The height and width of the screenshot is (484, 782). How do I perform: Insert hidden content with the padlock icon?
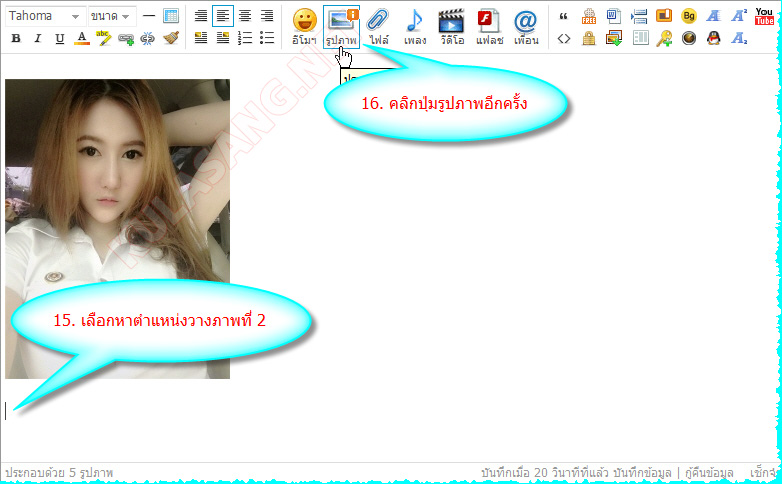point(589,38)
